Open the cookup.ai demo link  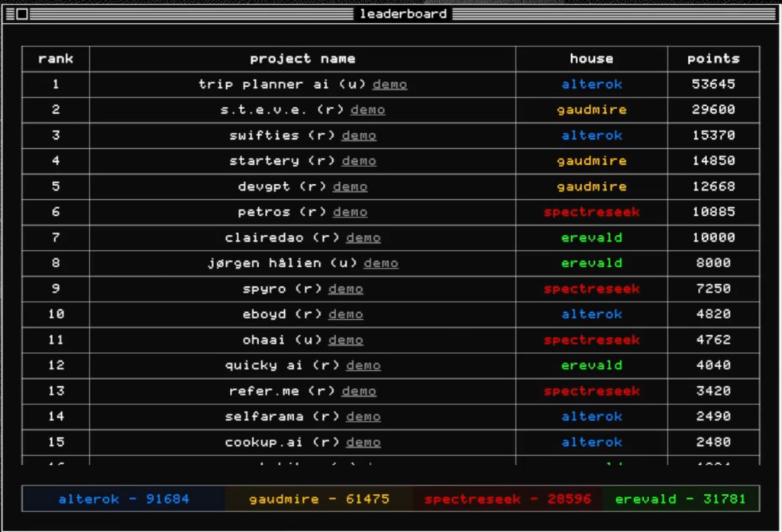coord(363,442)
